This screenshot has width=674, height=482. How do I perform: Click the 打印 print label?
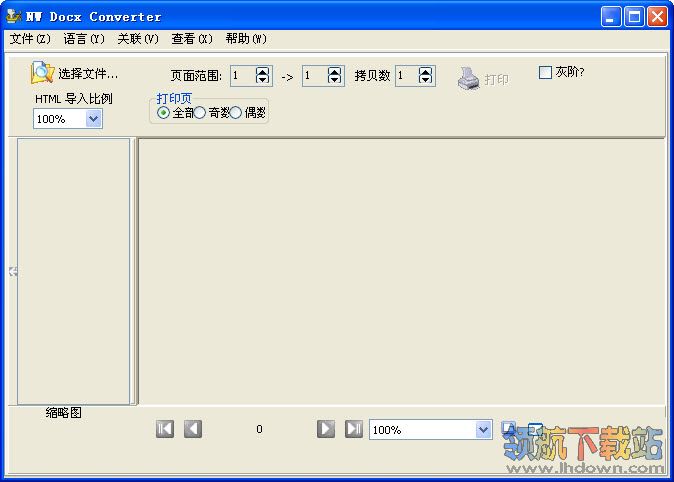[x=496, y=79]
